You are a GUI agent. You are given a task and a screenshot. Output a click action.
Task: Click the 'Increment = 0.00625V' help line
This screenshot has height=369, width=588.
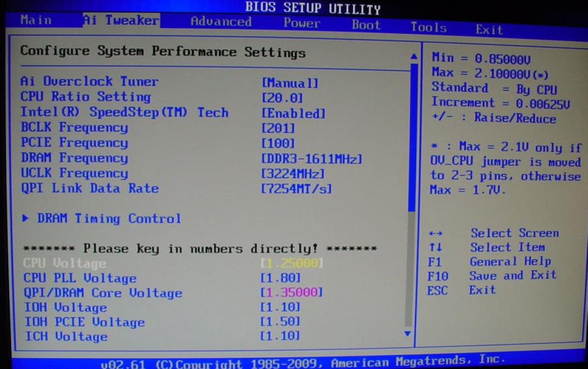pos(501,103)
